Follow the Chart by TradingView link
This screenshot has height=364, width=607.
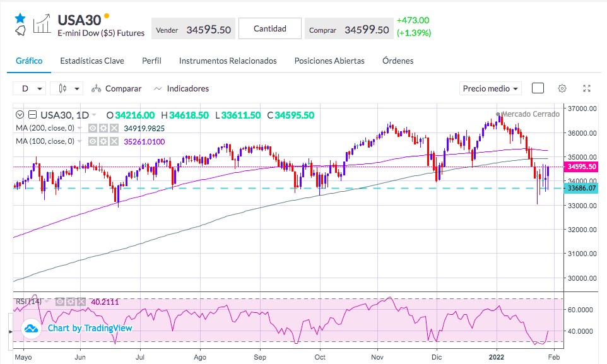90,329
